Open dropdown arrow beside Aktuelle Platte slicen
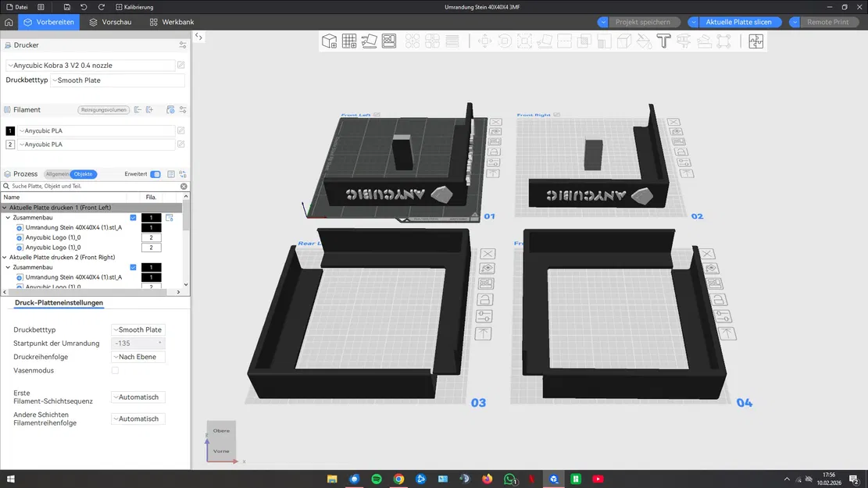The image size is (868, 488). click(x=693, y=22)
